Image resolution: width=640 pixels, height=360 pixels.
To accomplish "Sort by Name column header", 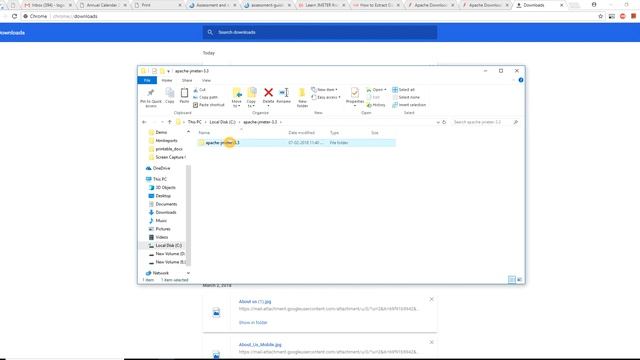I will 204,133.
